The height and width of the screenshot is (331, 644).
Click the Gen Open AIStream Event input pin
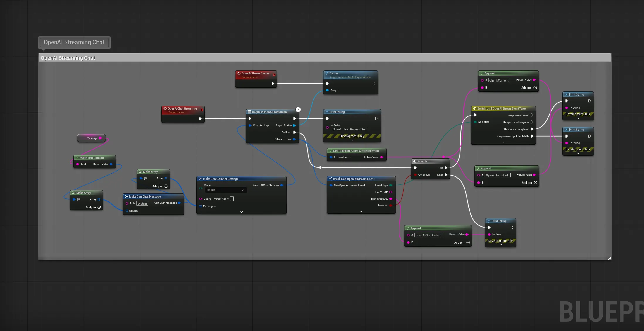[331, 185]
